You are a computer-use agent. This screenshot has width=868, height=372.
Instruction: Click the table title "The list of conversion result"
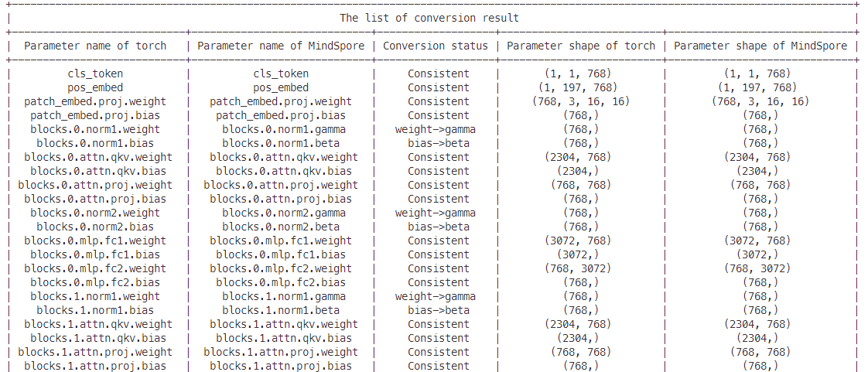[x=429, y=18]
